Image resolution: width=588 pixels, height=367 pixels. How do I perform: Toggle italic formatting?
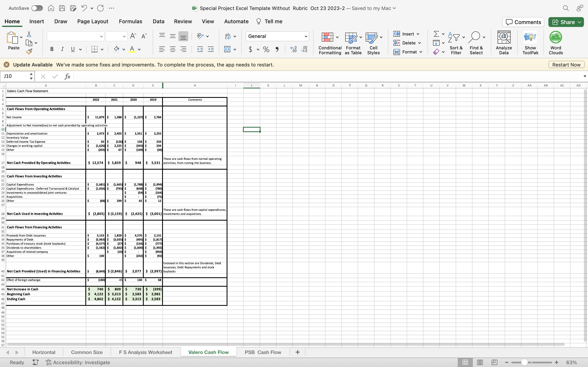[62, 49]
